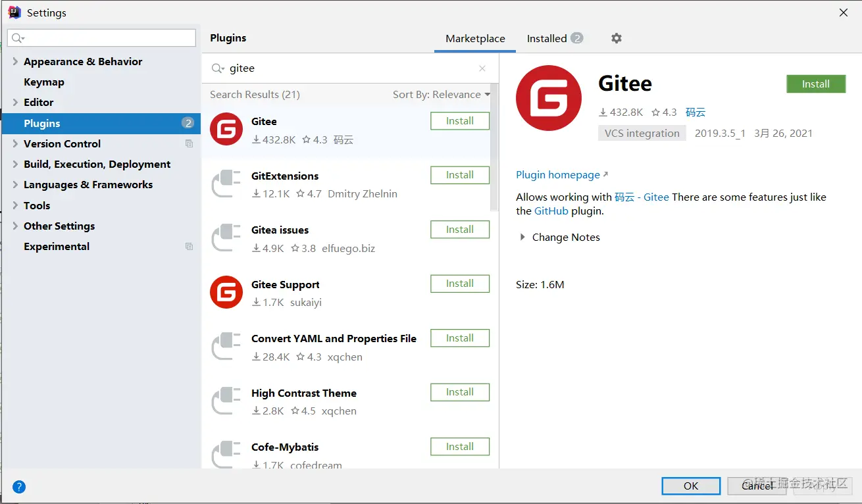Image resolution: width=862 pixels, height=504 pixels.
Task: Click the large Gitee logo in details
Action: tap(549, 98)
